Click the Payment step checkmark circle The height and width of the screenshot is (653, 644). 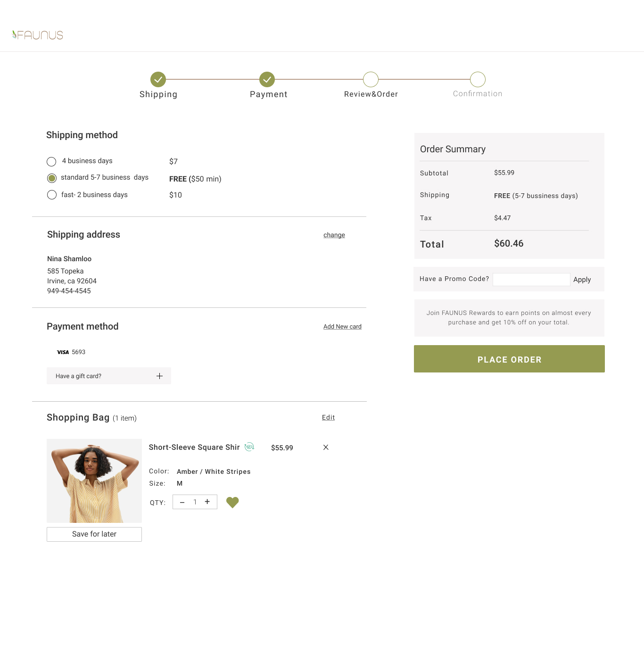[267, 80]
